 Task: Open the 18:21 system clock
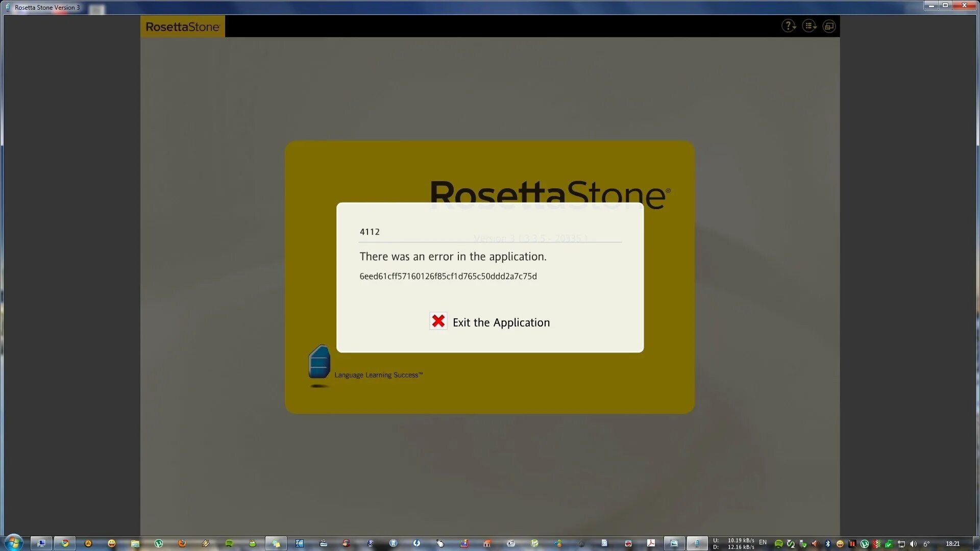(x=952, y=544)
